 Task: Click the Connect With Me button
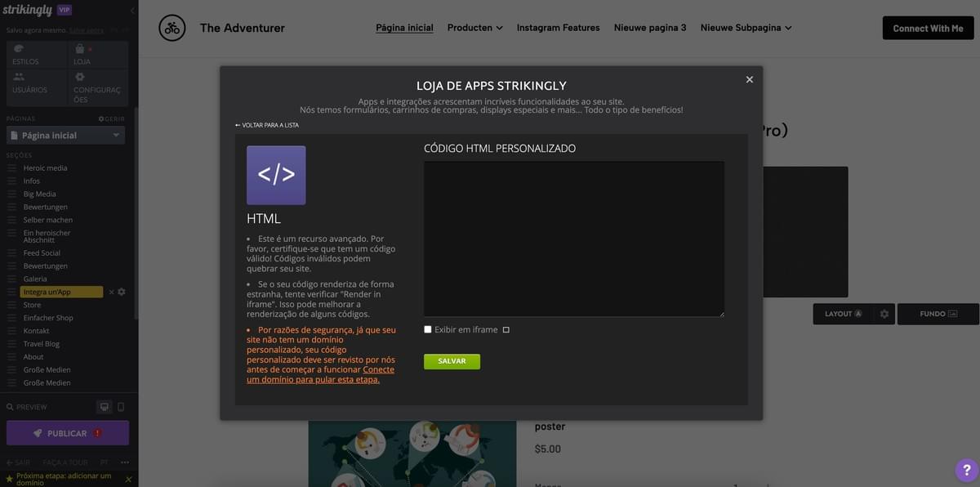coord(928,28)
